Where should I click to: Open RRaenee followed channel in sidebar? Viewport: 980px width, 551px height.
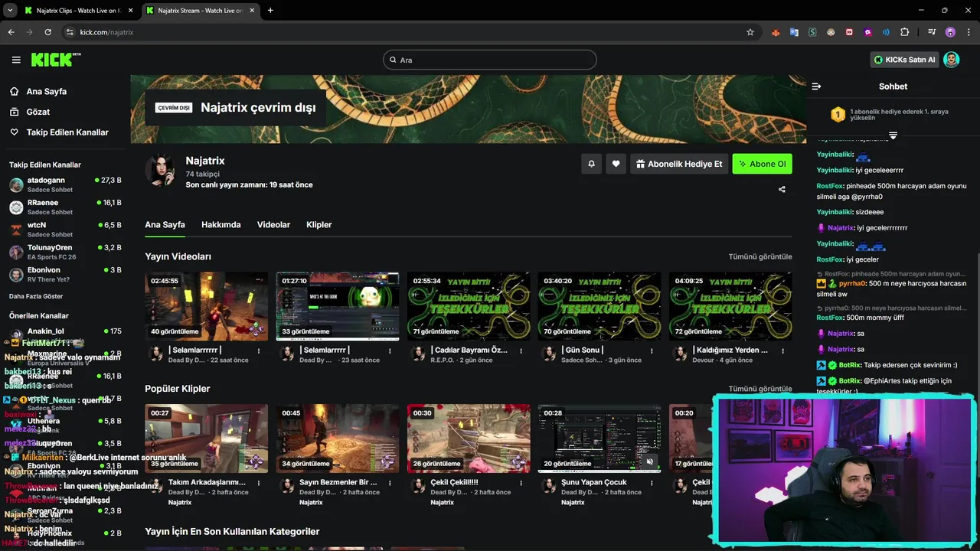tap(65, 207)
